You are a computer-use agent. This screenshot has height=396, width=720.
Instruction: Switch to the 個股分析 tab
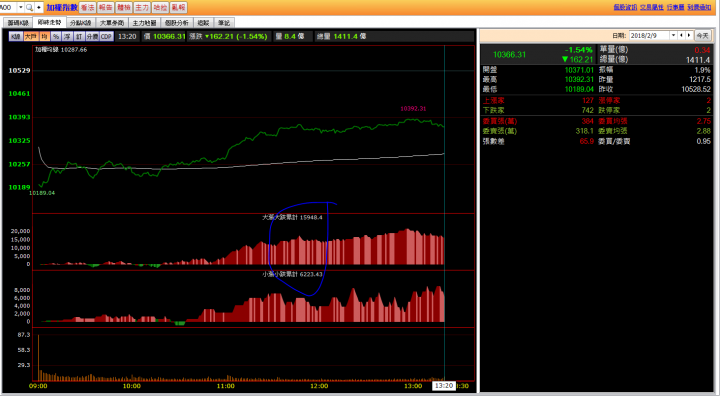click(x=176, y=23)
